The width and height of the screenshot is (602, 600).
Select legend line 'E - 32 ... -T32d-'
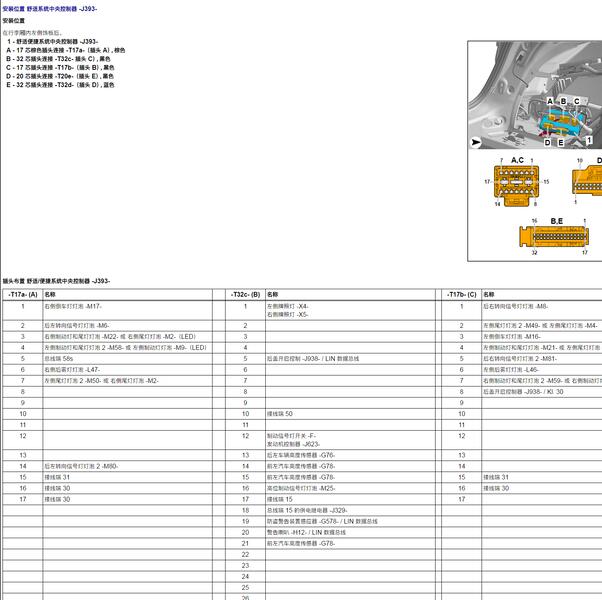pos(60,85)
